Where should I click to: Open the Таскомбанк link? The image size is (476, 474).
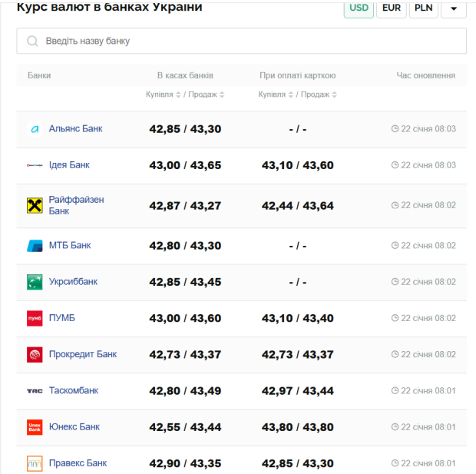(74, 390)
